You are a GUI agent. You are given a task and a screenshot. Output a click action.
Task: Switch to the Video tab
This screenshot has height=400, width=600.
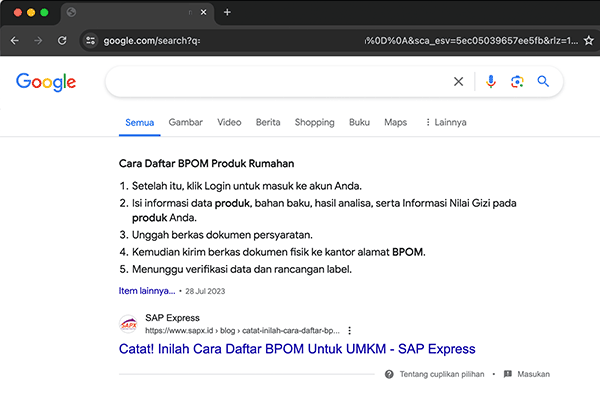click(x=229, y=122)
